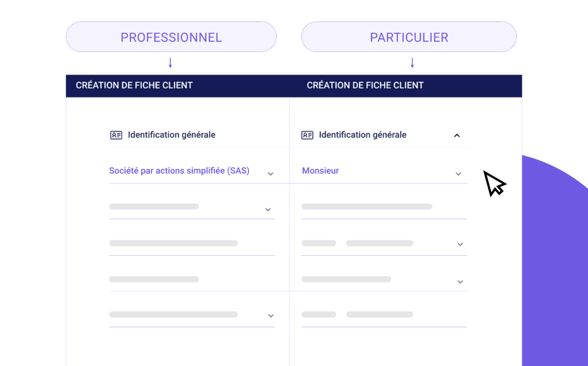This screenshot has height=366, width=588.
Task: Select the PARTICULIER pill button
Action: 409,37
